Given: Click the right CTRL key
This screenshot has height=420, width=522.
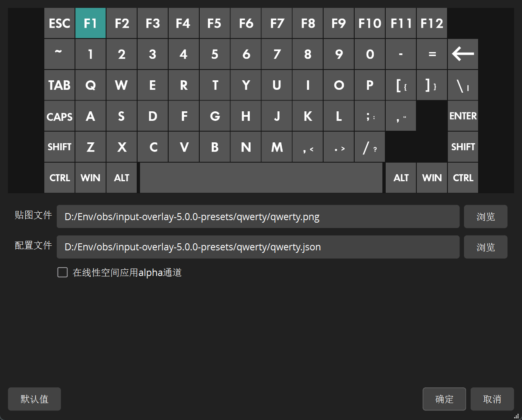Looking at the screenshot, I should [463, 178].
